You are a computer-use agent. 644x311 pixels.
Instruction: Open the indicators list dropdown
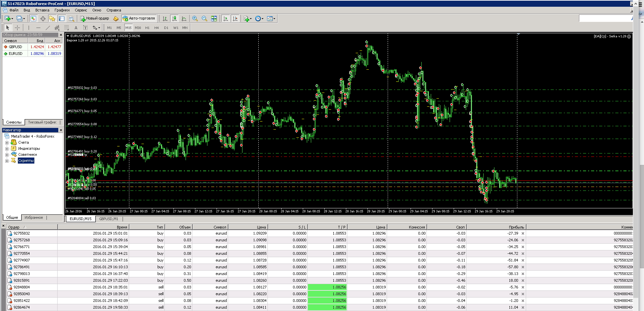(248, 19)
